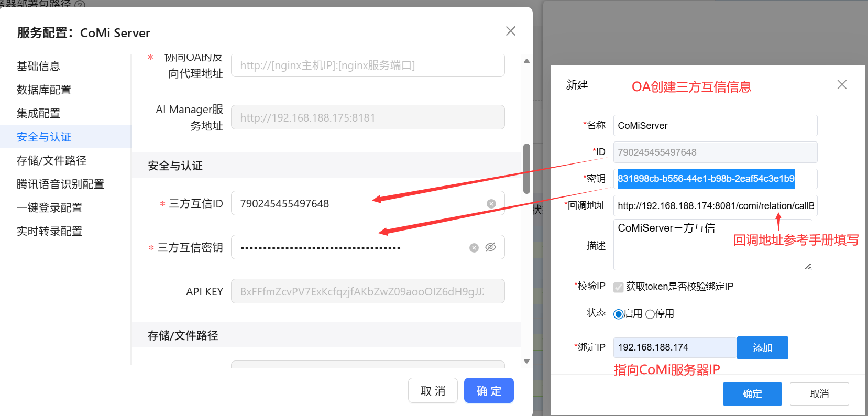
Task: Clear the 三方互信ID field
Action: coord(491,204)
